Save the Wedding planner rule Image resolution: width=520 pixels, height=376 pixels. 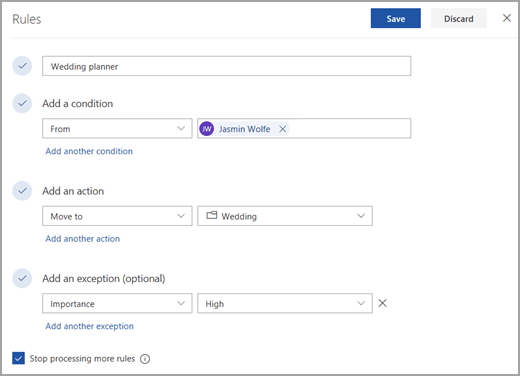tap(396, 18)
